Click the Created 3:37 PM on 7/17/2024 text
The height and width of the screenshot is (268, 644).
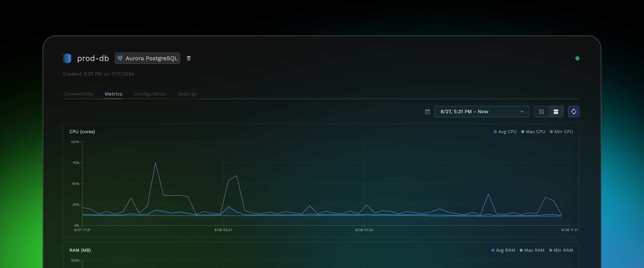(x=98, y=74)
